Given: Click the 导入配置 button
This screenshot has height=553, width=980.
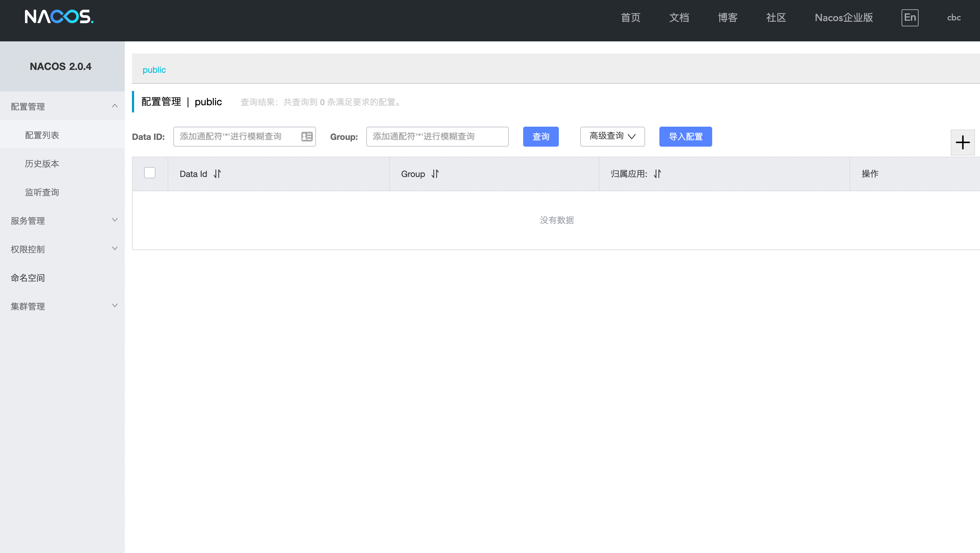Looking at the screenshot, I should (685, 137).
